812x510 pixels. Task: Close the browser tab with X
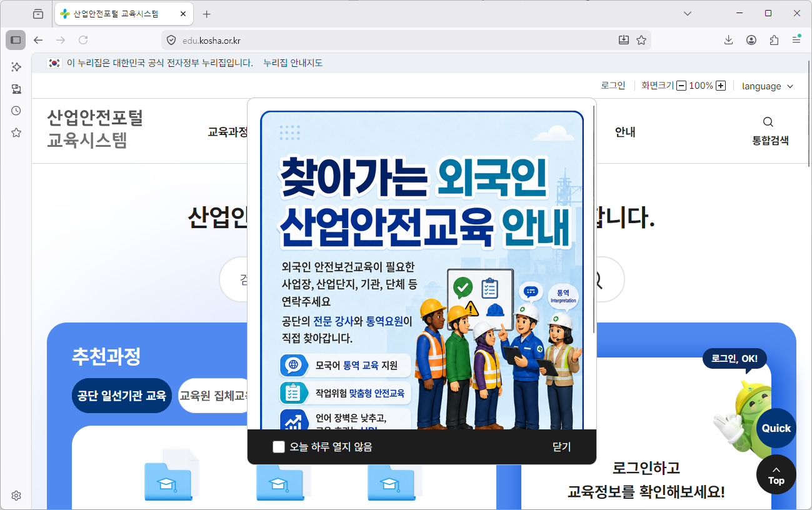183,14
